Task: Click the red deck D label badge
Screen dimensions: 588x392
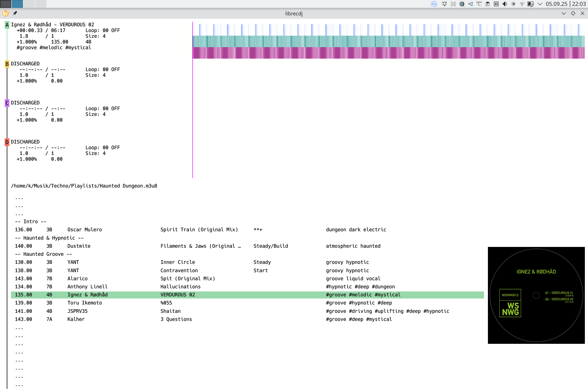Action: pos(7,142)
